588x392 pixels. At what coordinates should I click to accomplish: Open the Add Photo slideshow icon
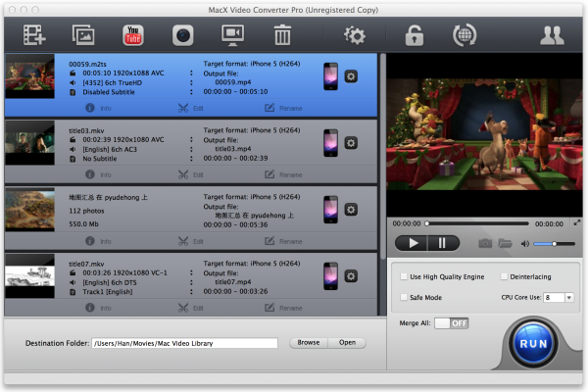click(83, 35)
